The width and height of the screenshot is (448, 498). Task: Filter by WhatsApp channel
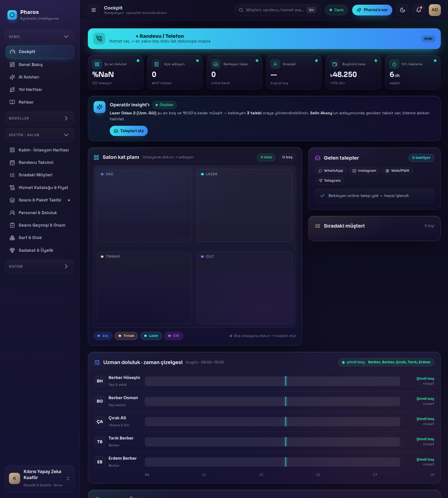point(331,171)
